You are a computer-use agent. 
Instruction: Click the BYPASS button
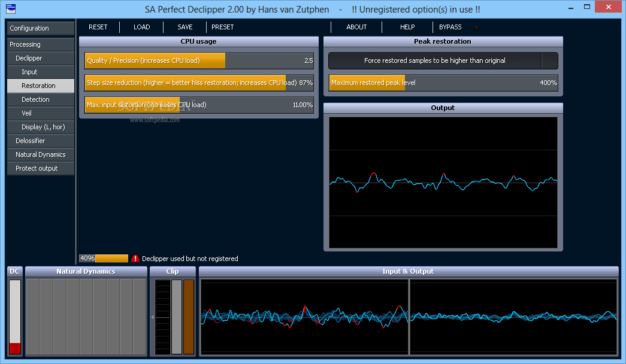tap(450, 27)
